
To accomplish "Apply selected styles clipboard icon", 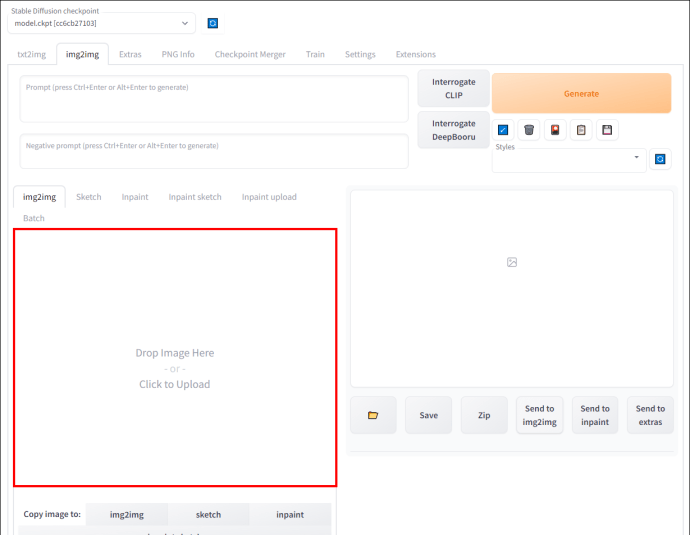I will (581, 130).
